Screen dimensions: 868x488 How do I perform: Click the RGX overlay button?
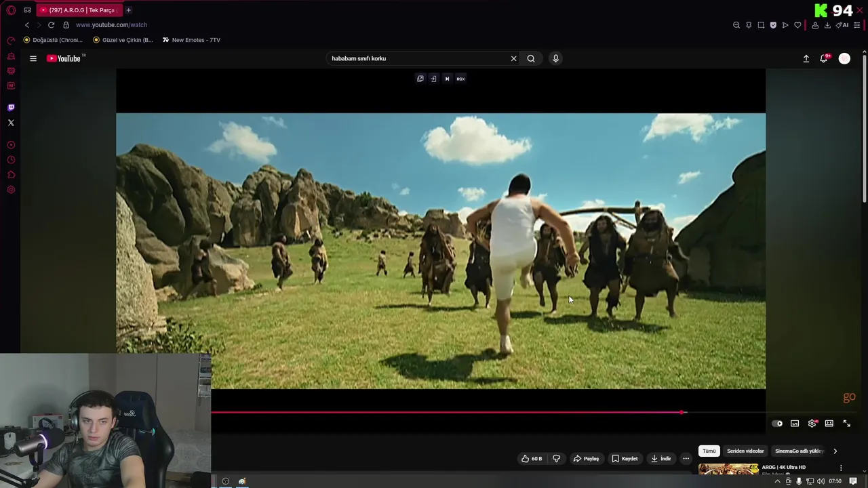[x=460, y=79]
